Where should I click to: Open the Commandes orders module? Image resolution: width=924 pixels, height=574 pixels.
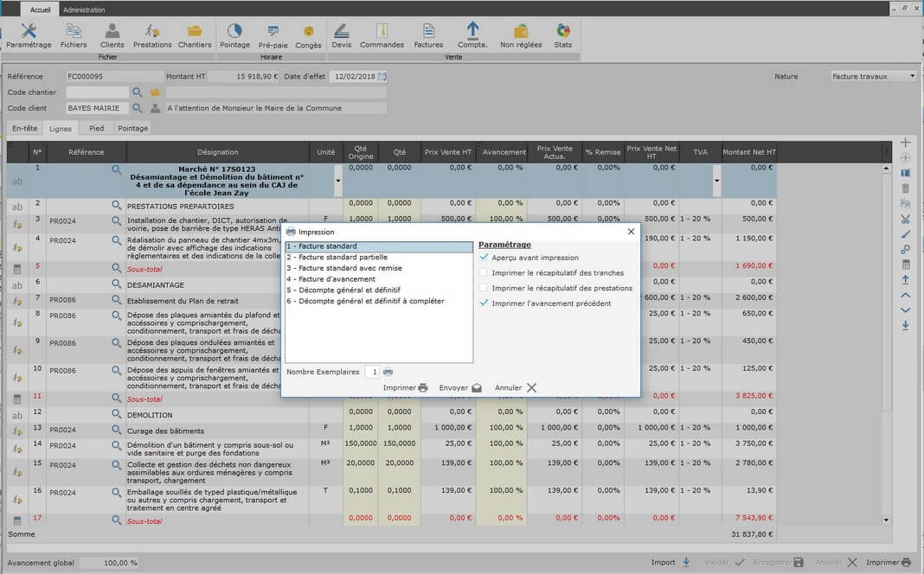pyautogui.click(x=382, y=36)
